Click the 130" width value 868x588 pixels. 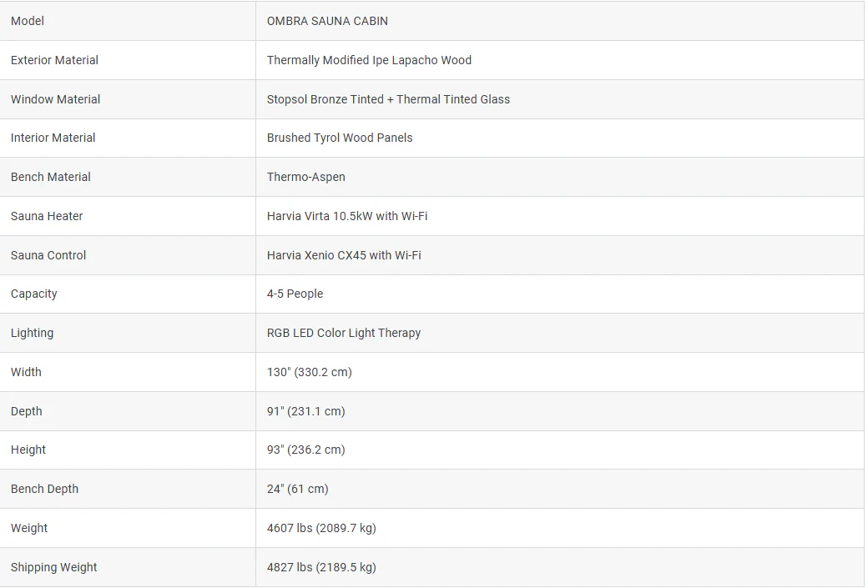click(309, 372)
